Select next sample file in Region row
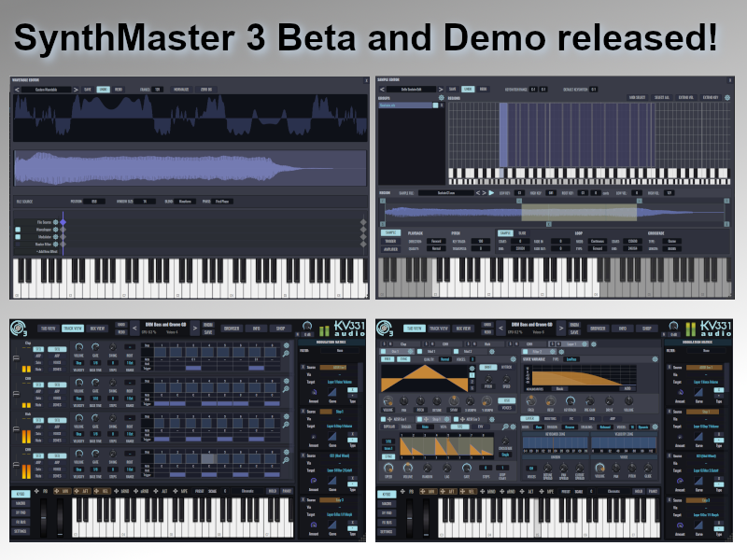 click(x=484, y=193)
